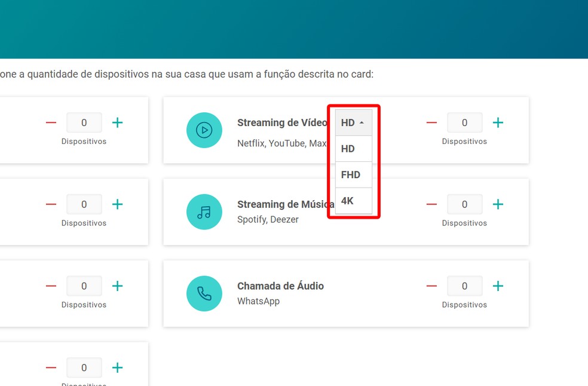Screen dimensions: 588x386
Task: Click the phone icon for Chamada de Áudio
Action: (x=204, y=293)
